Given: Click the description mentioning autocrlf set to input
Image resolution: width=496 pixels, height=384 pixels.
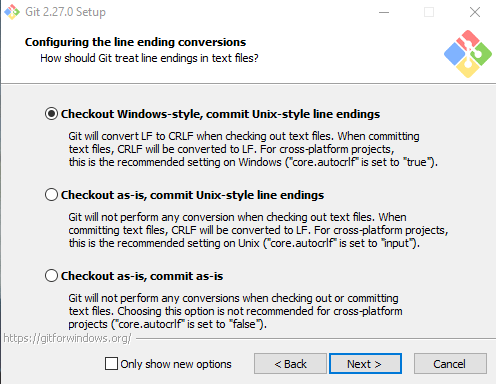Looking at the screenshot, I should pos(258,230).
